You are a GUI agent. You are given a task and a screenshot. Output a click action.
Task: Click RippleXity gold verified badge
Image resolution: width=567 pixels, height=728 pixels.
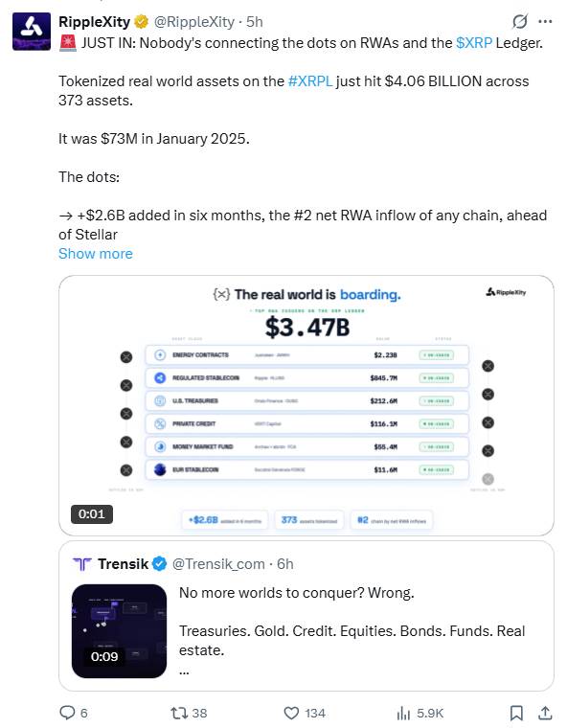141,21
